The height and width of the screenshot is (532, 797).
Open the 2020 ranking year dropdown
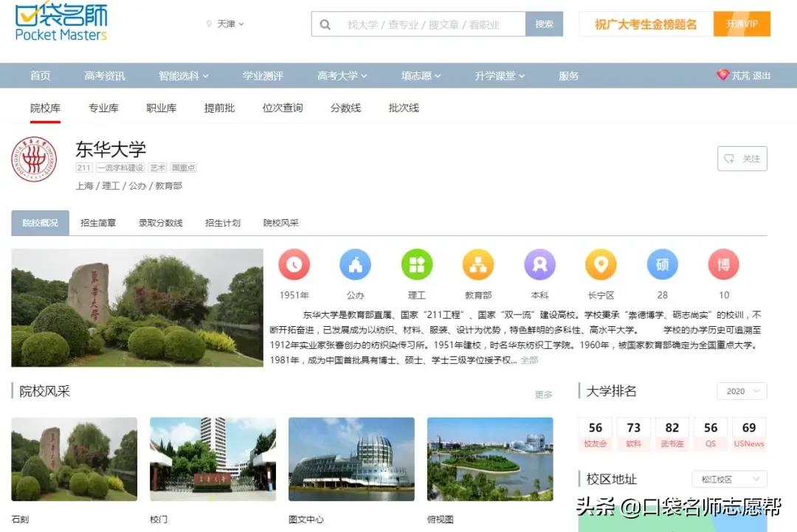click(741, 391)
